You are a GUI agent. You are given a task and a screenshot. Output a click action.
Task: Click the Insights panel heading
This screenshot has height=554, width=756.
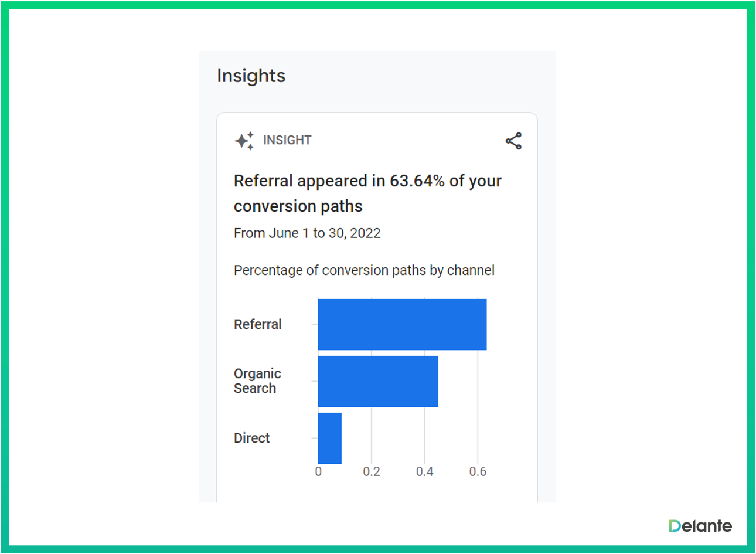[251, 76]
